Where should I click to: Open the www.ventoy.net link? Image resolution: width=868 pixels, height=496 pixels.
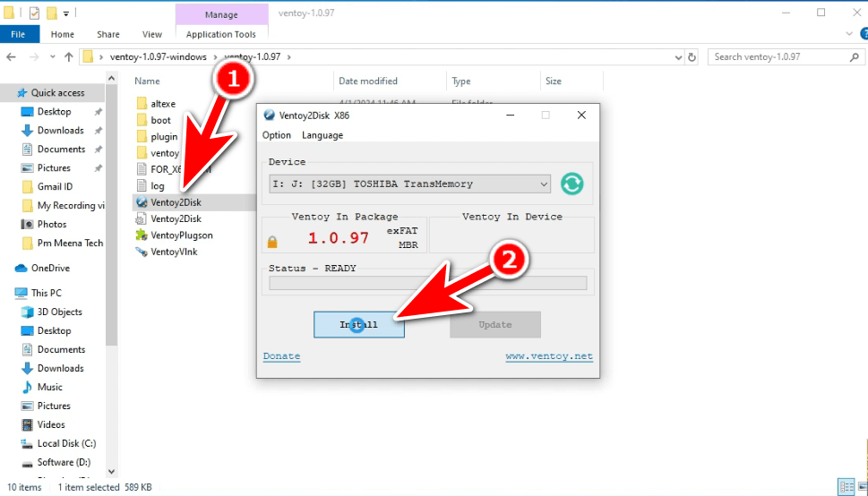click(x=549, y=356)
